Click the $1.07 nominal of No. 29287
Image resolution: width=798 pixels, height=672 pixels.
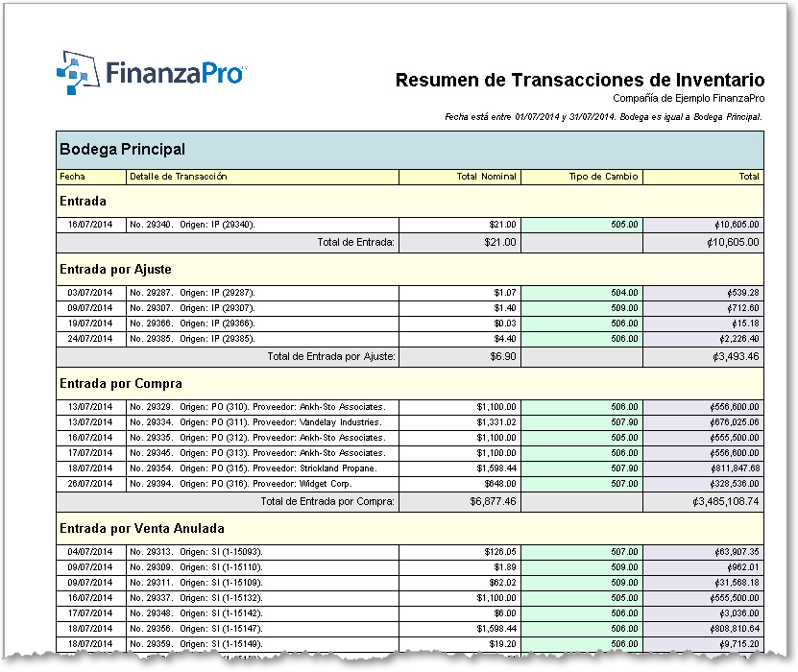point(505,293)
